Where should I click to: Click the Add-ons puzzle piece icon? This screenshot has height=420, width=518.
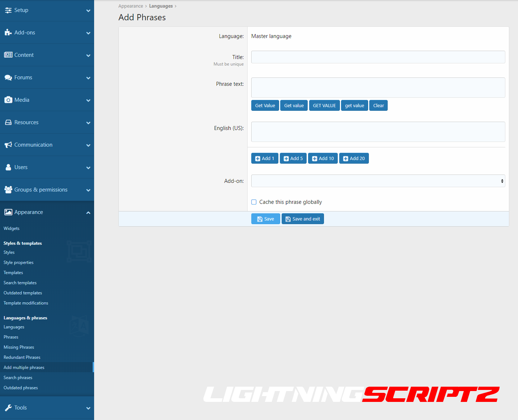(x=8, y=33)
